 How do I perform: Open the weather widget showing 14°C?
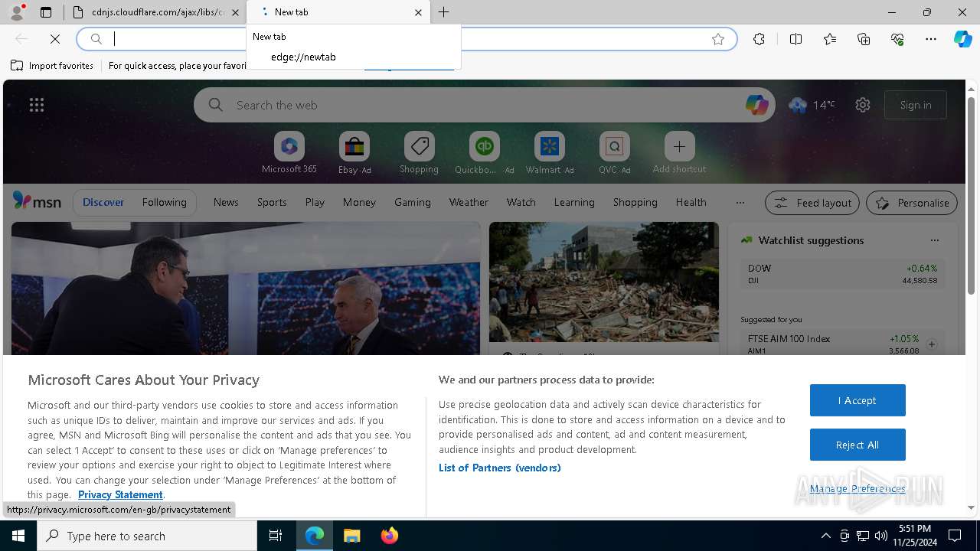click(x=812, y=105)
